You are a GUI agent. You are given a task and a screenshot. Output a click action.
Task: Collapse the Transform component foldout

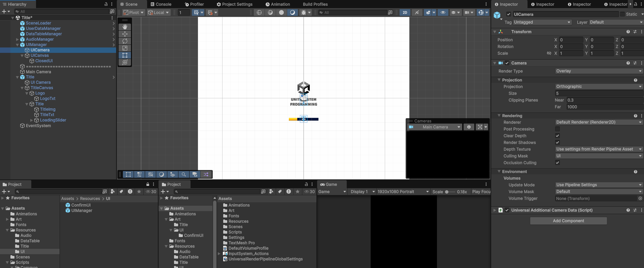[495, 32]
